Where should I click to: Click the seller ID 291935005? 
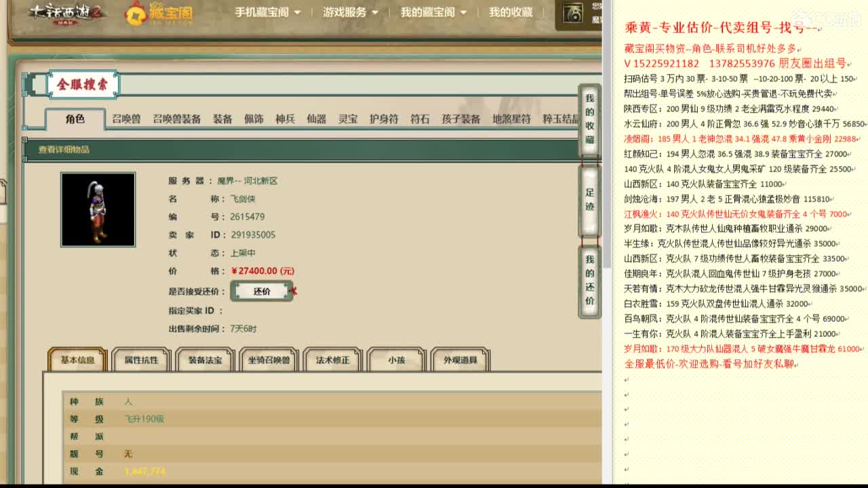click(253, 235)
